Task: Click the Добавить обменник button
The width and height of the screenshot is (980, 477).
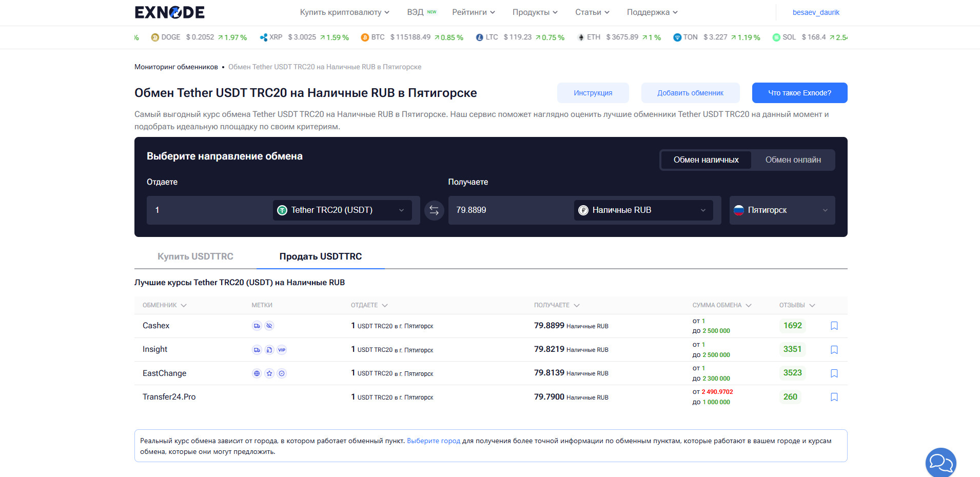Action: [690, 93]
